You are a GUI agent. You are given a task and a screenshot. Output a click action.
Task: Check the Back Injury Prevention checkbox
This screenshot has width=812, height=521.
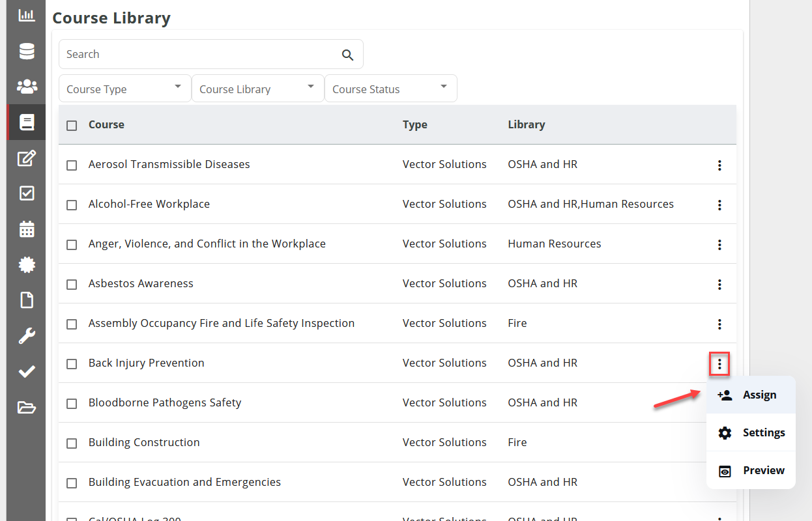(72, 363)
